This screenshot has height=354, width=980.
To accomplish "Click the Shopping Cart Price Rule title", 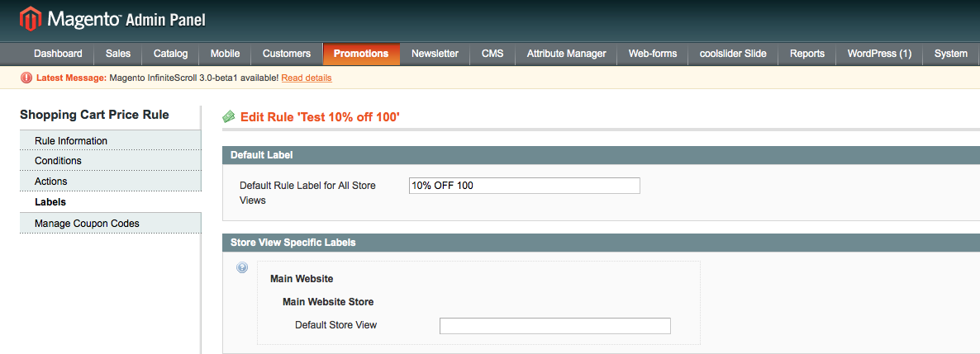I will pos(94,115).
